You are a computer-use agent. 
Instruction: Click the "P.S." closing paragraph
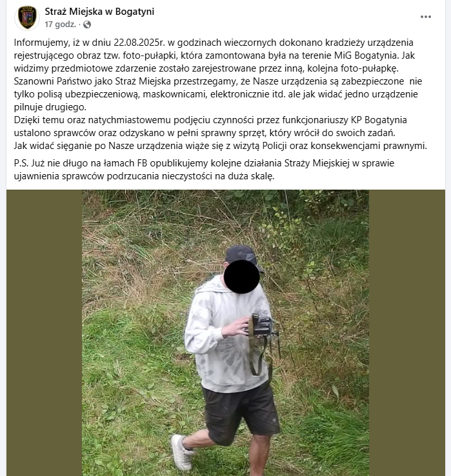[204, 170]
